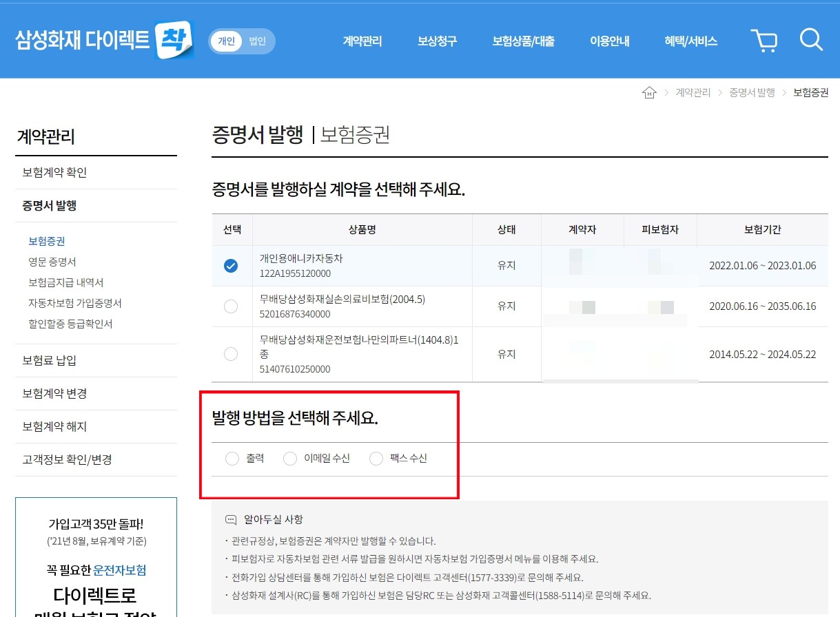Open the 보험상품/대출 top menu
The height and width of the screenshot is (617, 840).
pos(524,41)
